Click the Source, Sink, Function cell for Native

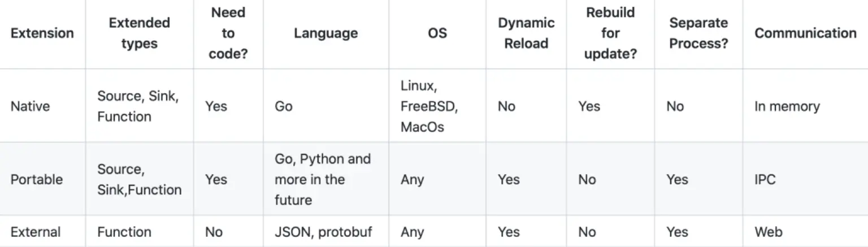click(x=138, y=106)
